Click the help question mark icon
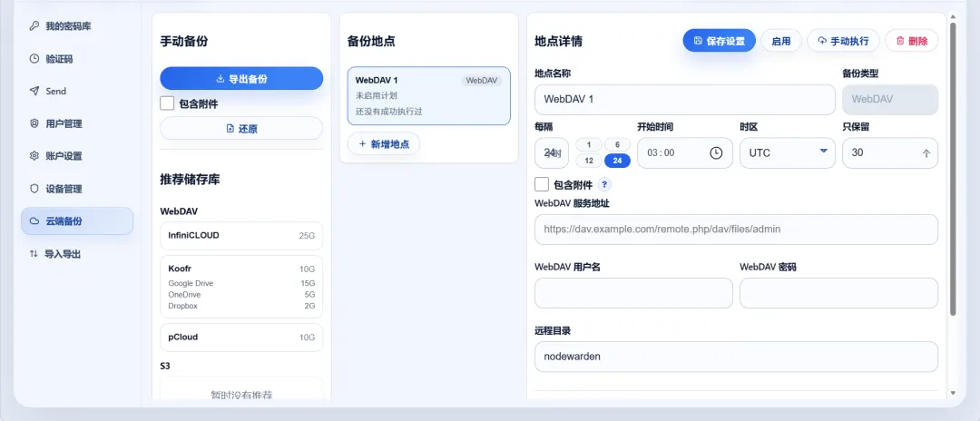The image size is (980, 421). [604, 184]
